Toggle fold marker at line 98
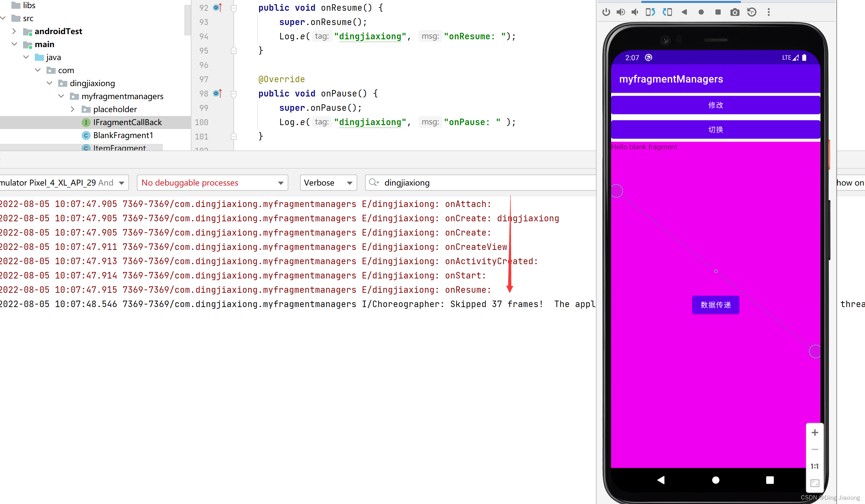 pyautogui.click(x=234, y=94)
